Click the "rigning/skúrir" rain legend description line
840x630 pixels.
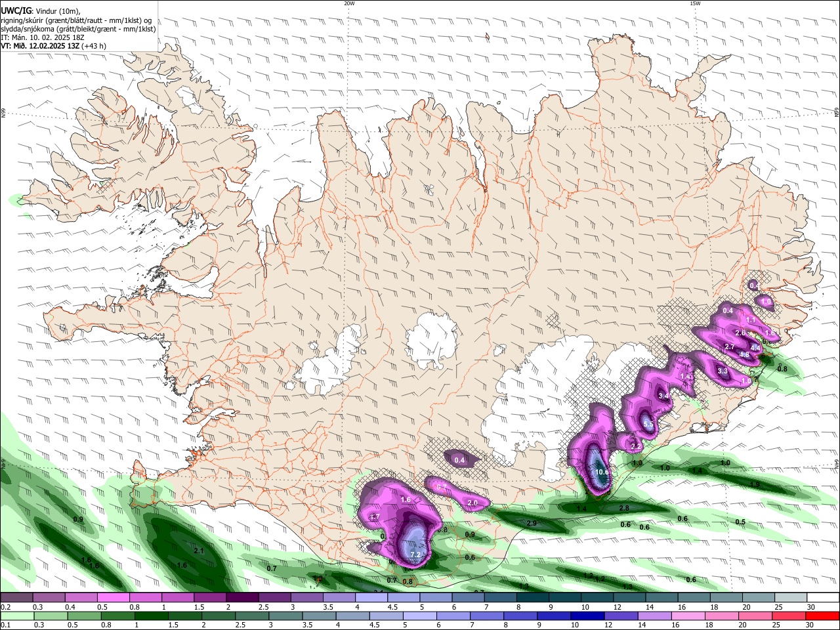pos(75,20)
